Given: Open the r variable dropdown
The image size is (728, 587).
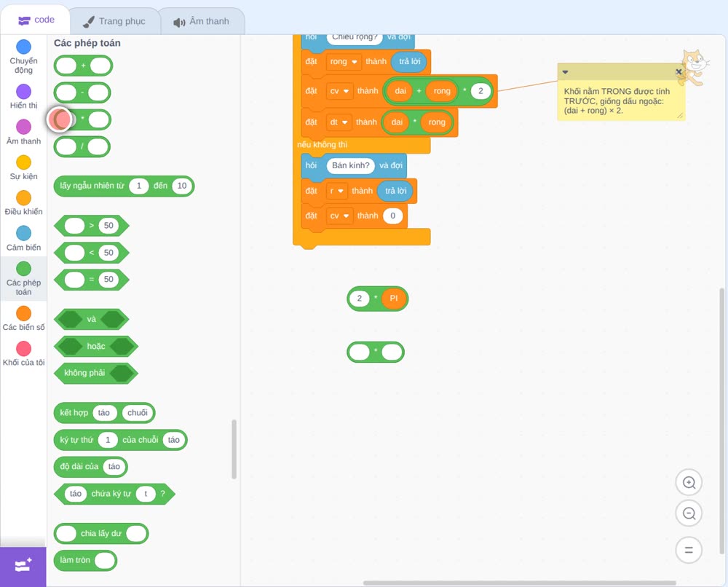Looking at the screenshot, I should (x=336, y=191).
